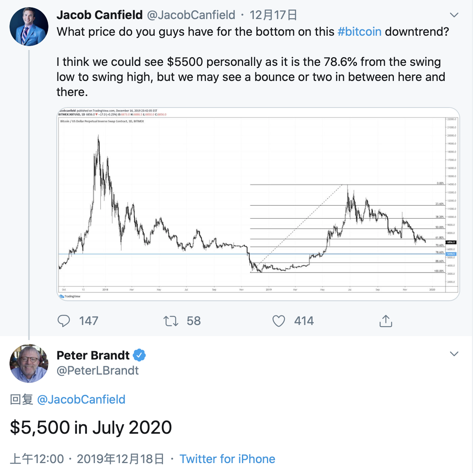The image size is (476, 473).
Task: Open the Bitcoin chart image
Action: click(x=258, y=204)
